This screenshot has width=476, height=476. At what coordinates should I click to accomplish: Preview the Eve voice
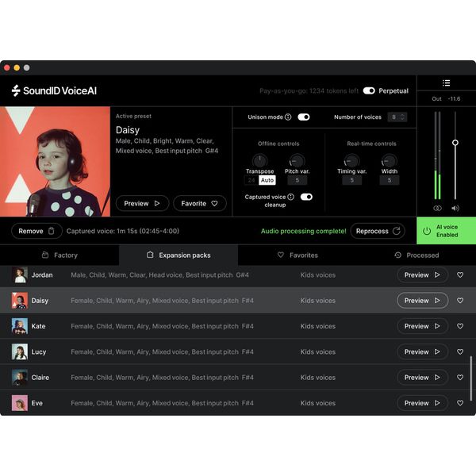pos(422,403)
